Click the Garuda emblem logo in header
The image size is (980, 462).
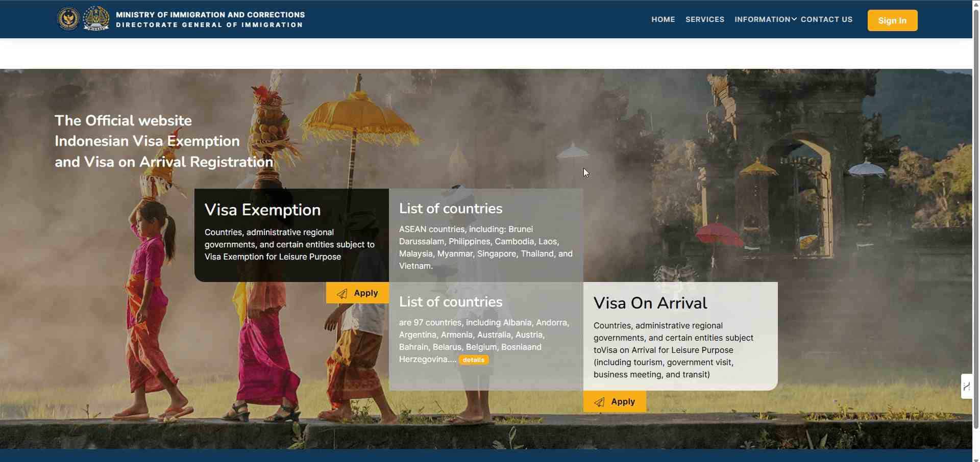coord(68,19)
